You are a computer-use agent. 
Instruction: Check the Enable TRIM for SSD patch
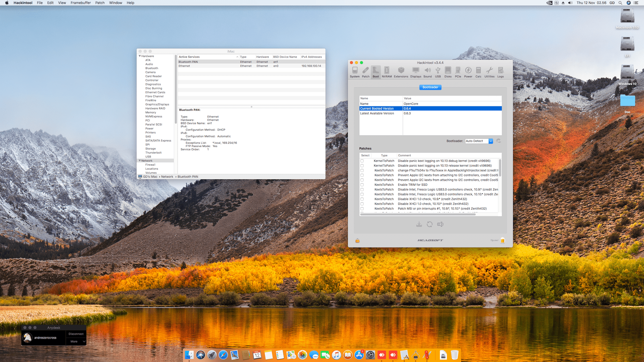tap(362, 185)
